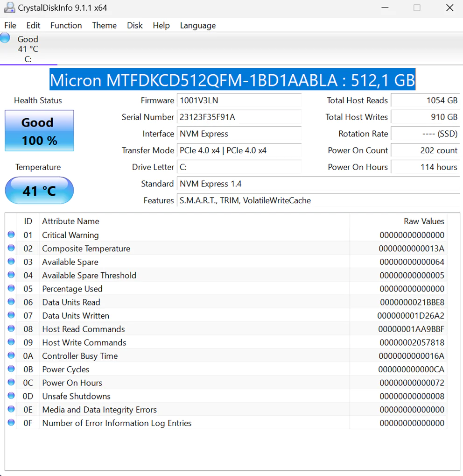Click raw value 000000000000CA
The height and width of the screenshot is (476, 463).
pos(411,369)
